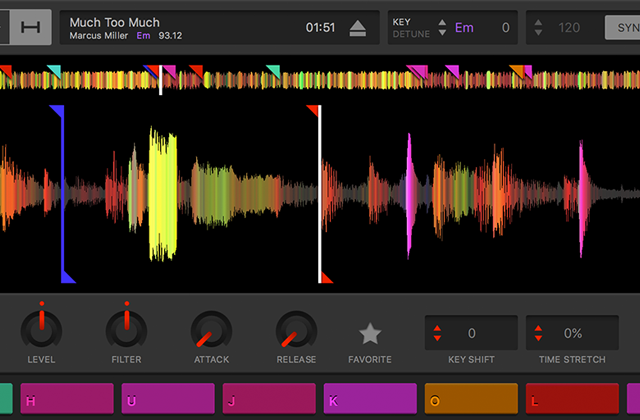
Task: Click the 01:51 time display
Action: coord(320,28)
